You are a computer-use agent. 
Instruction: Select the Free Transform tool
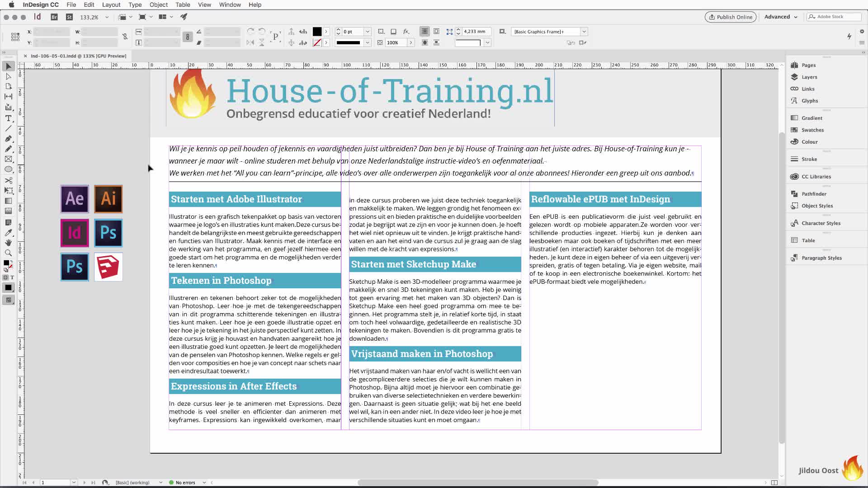click(8, 191)
